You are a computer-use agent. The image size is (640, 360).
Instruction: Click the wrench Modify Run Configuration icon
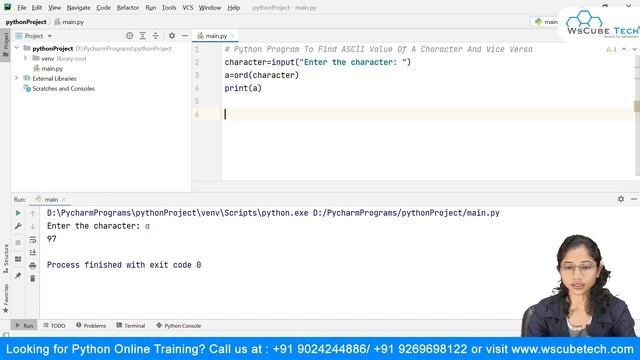coord(18,226)
